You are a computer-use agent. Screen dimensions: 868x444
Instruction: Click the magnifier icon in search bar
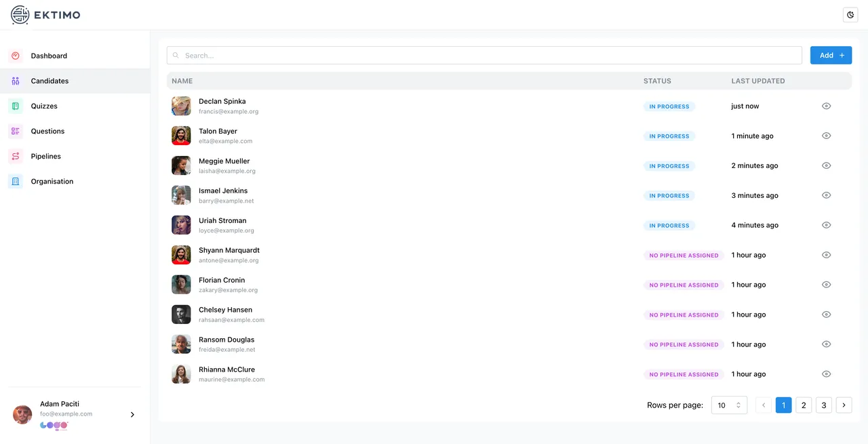[176, 56]
